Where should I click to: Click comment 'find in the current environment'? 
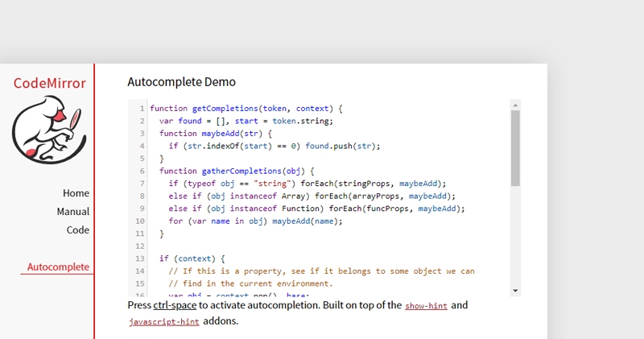pos(258,284)
